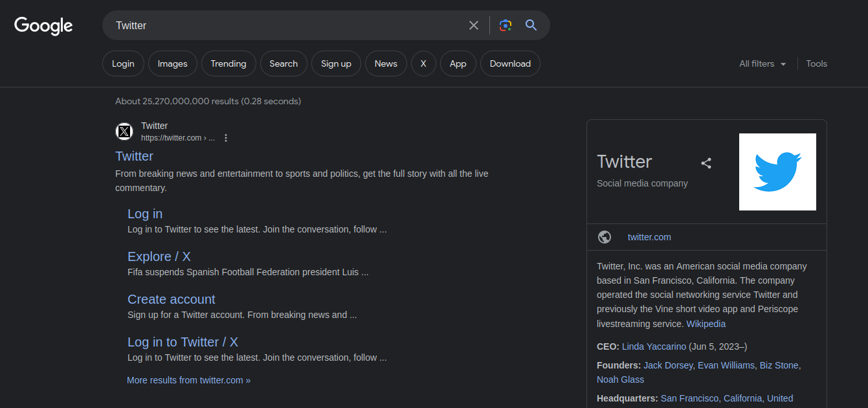868x408 pixels.
Task: Open the San Francisco headquarters link
Action: (690, 398)
